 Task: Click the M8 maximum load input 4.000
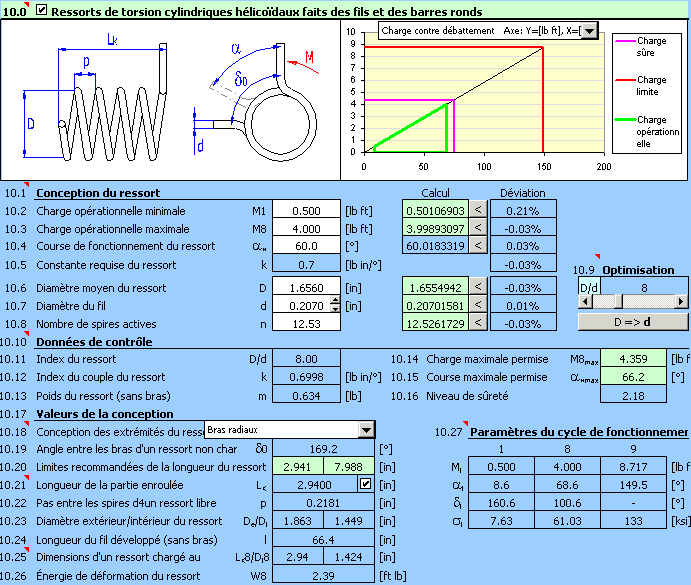[306, 228]
